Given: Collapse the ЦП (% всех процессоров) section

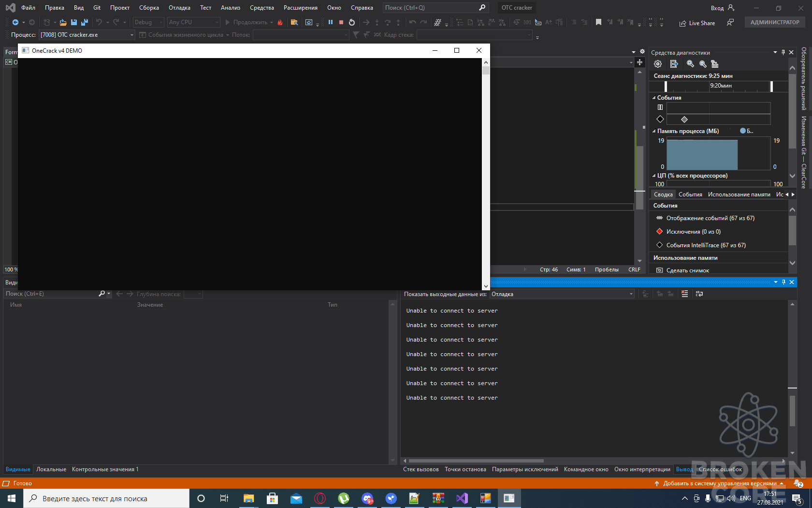Looking at the screenshot, I should [654, 176].
